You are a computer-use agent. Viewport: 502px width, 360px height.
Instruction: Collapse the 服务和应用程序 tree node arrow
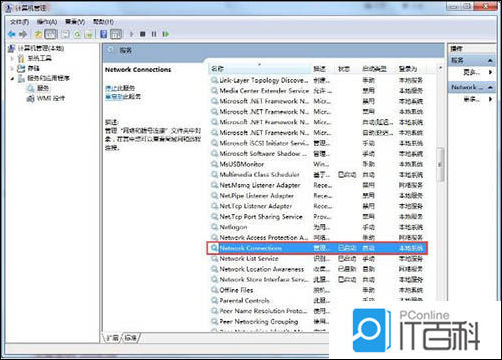[12, 79]
